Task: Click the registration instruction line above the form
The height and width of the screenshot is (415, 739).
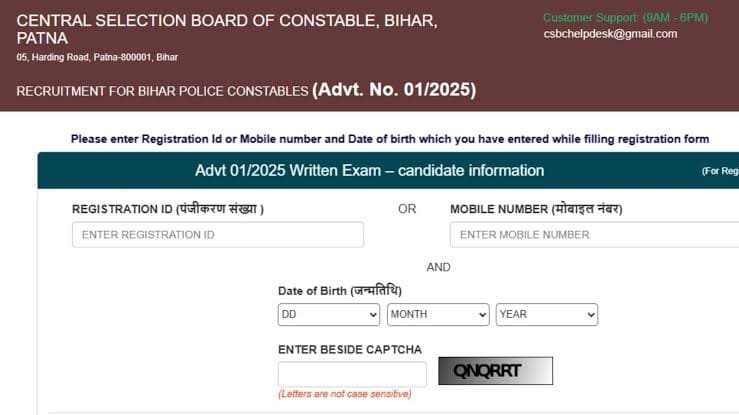Action: [390, 139]
